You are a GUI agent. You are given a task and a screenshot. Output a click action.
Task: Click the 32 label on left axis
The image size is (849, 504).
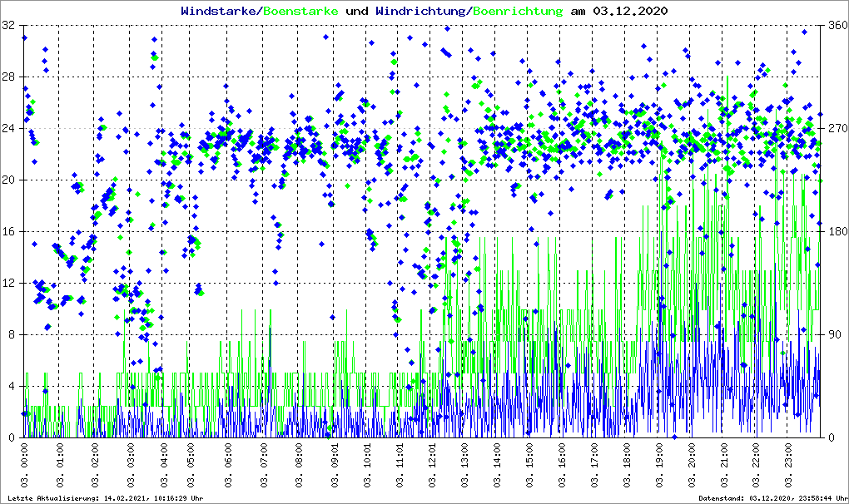[10, 26]
